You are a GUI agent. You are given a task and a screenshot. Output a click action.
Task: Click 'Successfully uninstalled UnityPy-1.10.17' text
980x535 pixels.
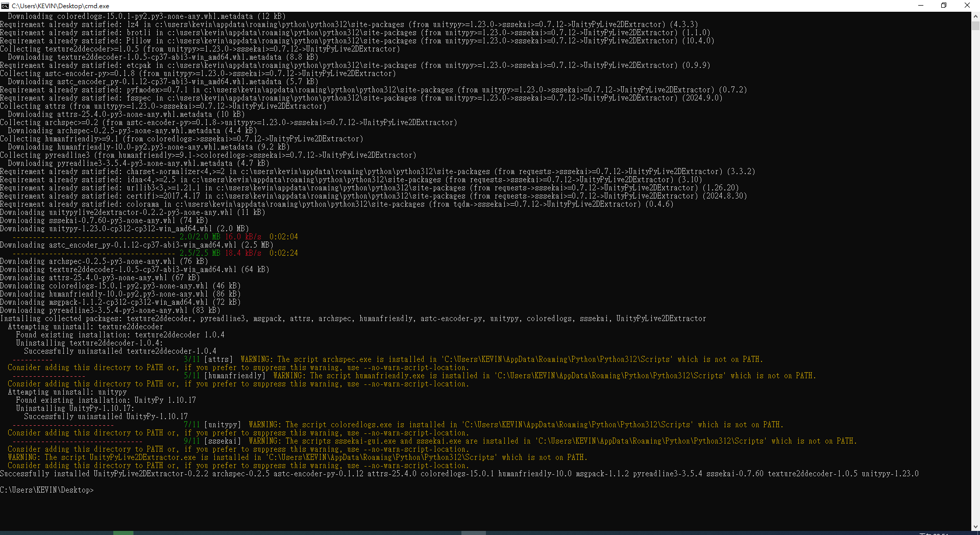106,417
